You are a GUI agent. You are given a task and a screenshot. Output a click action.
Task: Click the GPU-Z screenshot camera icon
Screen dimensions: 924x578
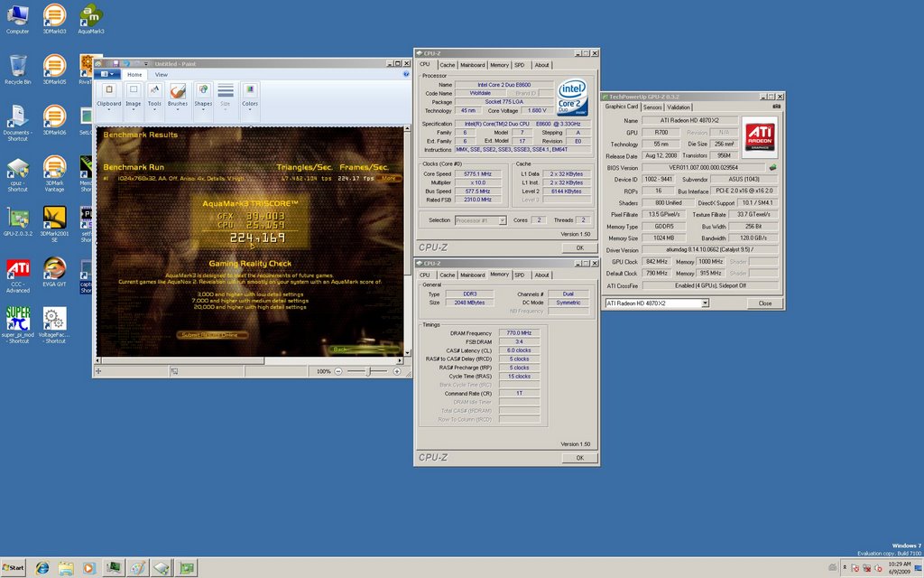click(x=776, y=107)
